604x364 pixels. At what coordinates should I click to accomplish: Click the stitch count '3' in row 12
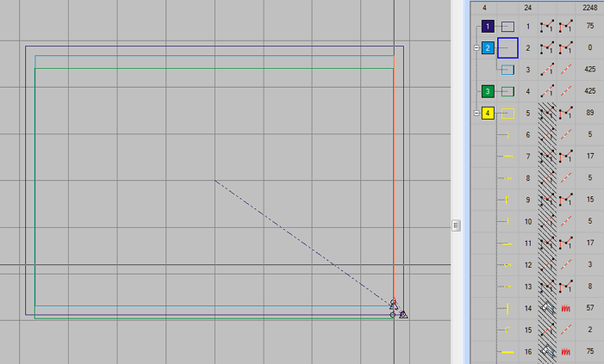[590, 264]
